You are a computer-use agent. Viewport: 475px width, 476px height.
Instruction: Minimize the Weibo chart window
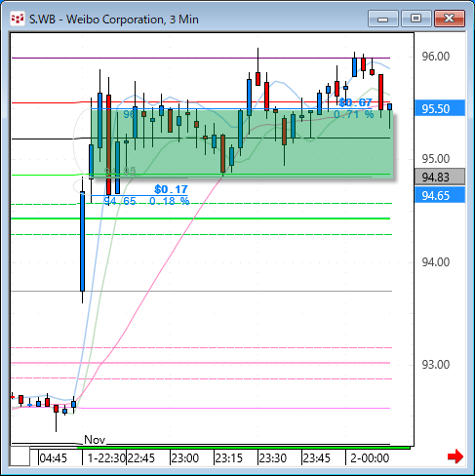pos(383,19)
